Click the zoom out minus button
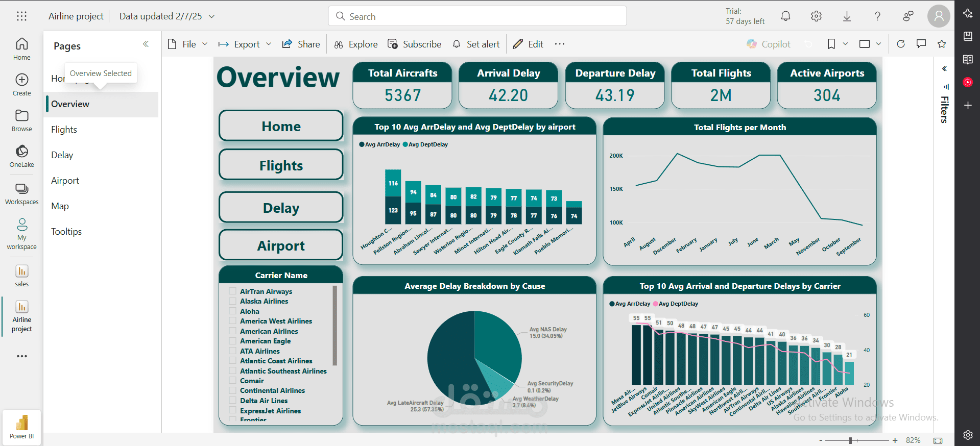Image resolution: width=980 pixels, height=446 pixels. click(821, 440)
